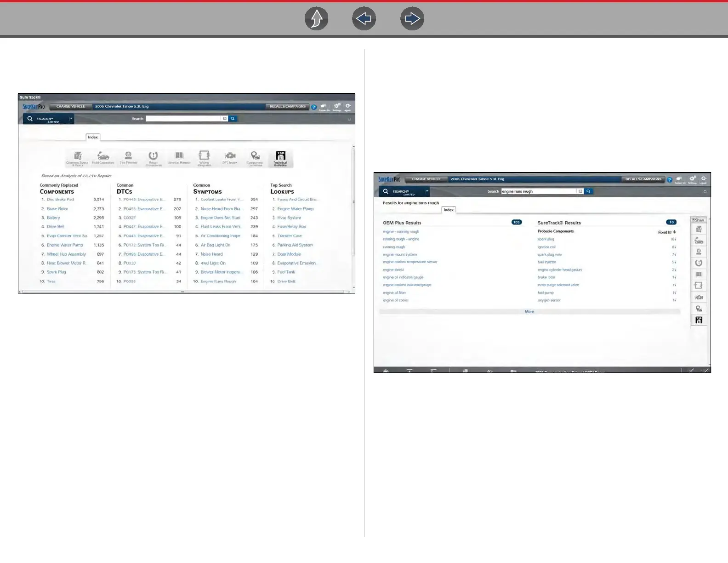The image size is (728, 563).
Task: Sort by Fixed It! arrow
Action: (x=674, y=232)
